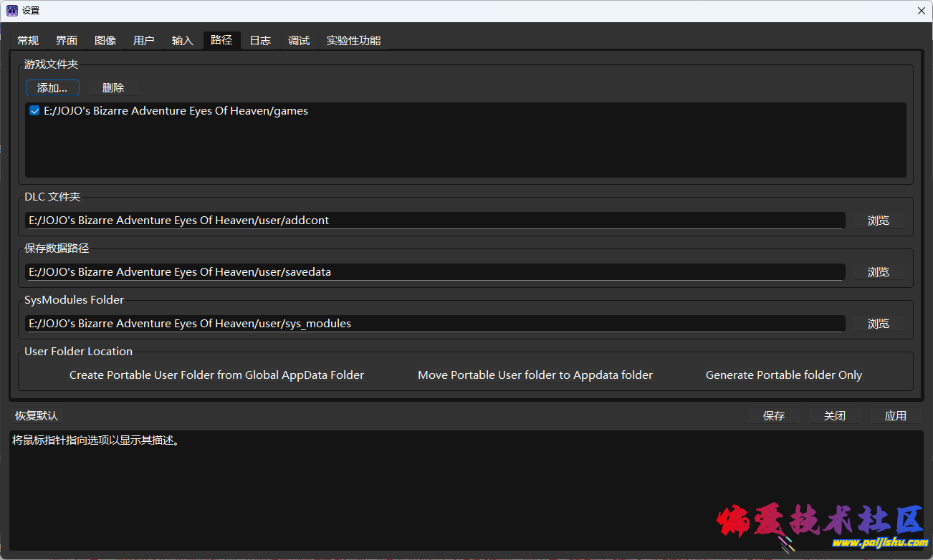Go to the 输入 tab
Viewport: 933px width, 560px height.
[183, 41]
